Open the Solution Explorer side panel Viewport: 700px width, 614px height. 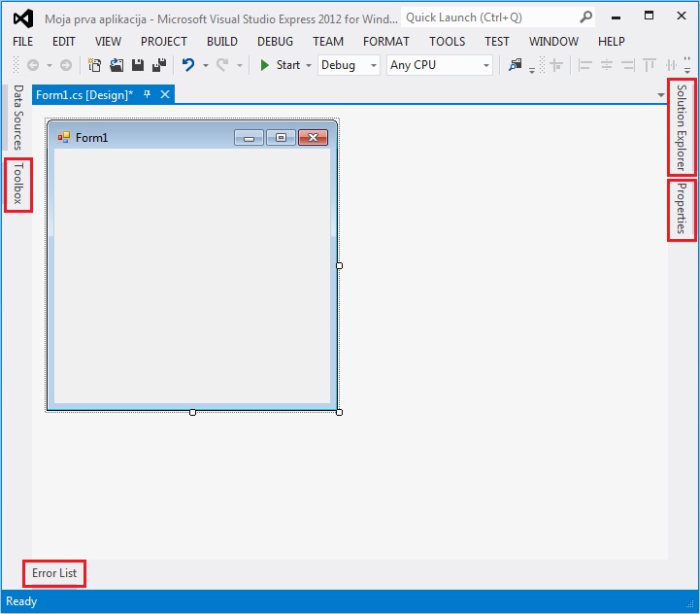(x=682, y=127)
